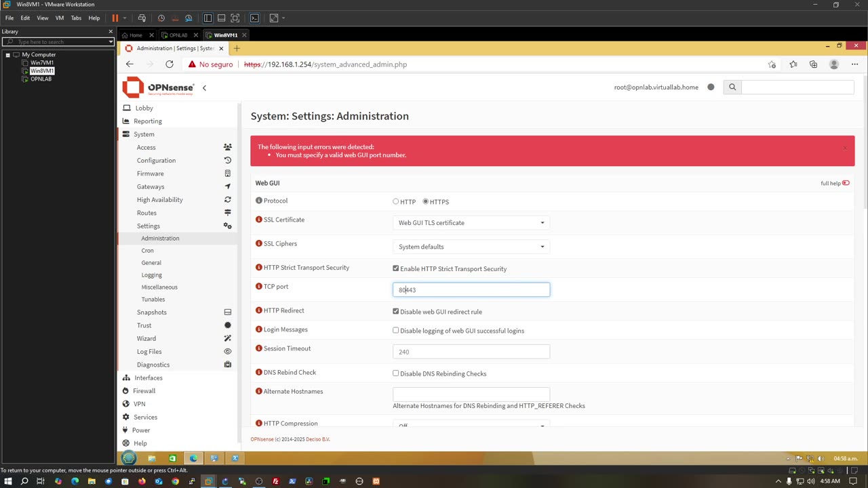The width and height of the screenshot is (868, 488).
Task: Go to the Lobby page
Action: pyautogui.click(x=144, y=108)
